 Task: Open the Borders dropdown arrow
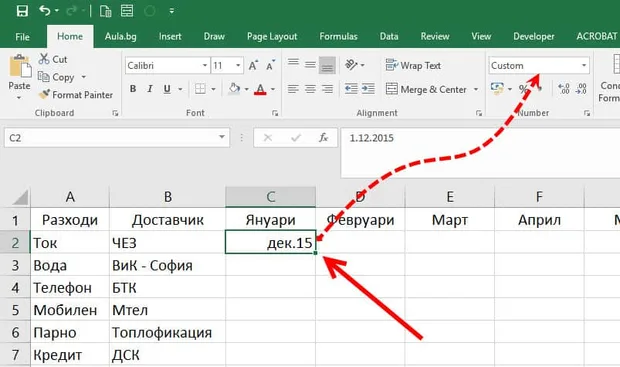click(x=213, y=89)
